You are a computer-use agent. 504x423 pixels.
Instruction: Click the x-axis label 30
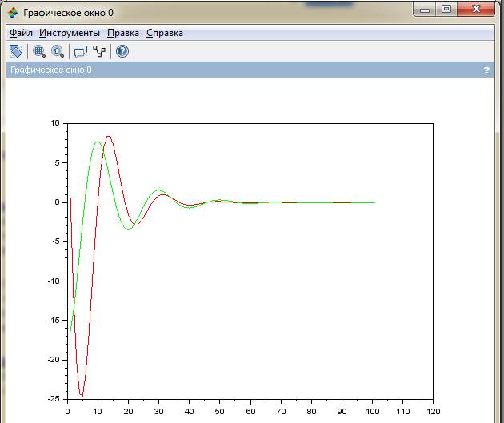point(158,412)
